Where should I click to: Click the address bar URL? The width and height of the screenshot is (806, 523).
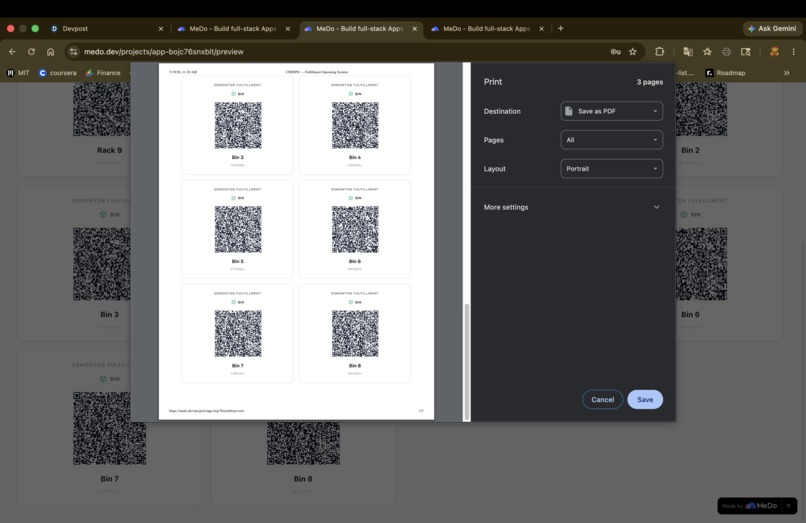click(x=163, y=51)
